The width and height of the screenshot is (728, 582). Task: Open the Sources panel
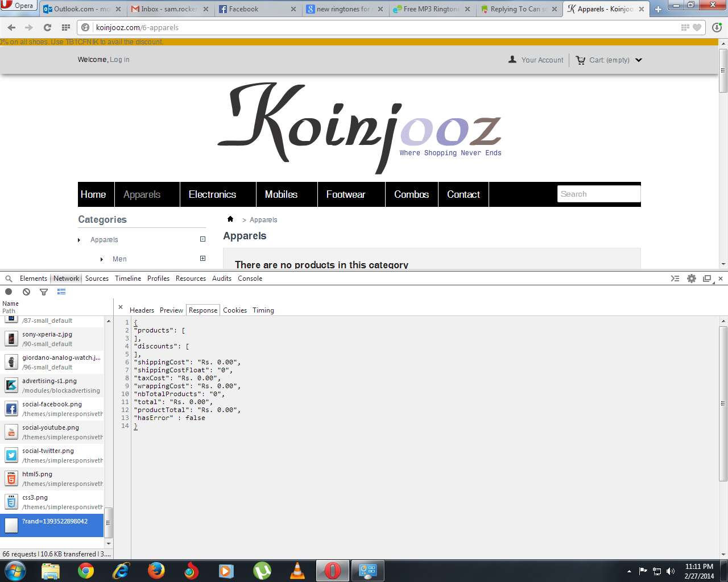97,278
